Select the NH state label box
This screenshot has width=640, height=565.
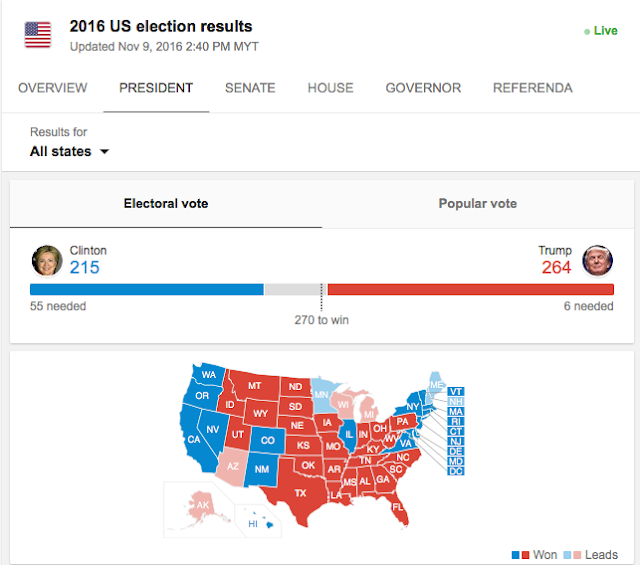click(456, 402)
